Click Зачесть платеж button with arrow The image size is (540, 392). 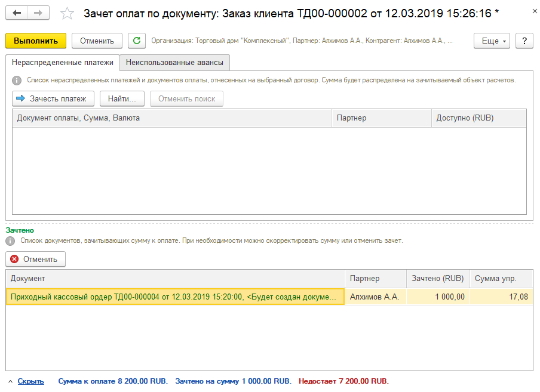tap(53, 98)
